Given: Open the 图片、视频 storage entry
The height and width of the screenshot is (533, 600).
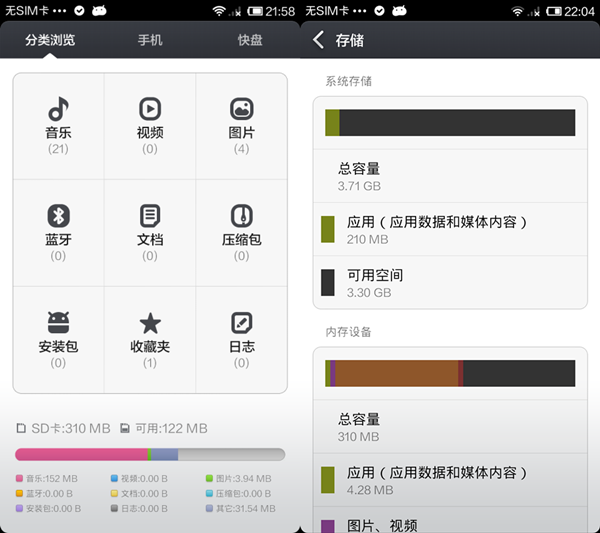Looking at the screenshot, I should [x=450, y=523].
